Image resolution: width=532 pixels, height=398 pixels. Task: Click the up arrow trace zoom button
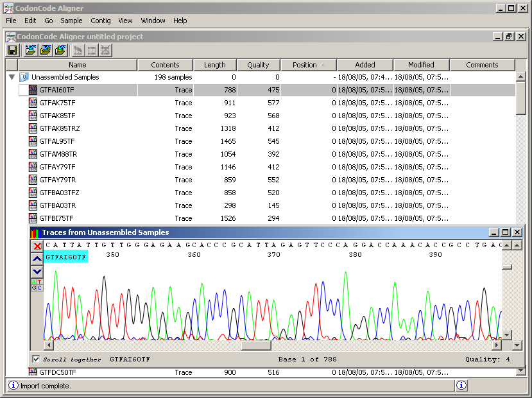pyautogui.click(x=37, y=259)
